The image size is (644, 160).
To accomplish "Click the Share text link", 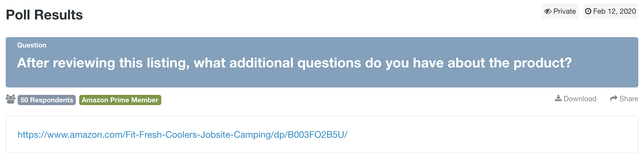I will click(x=629, y=99).
